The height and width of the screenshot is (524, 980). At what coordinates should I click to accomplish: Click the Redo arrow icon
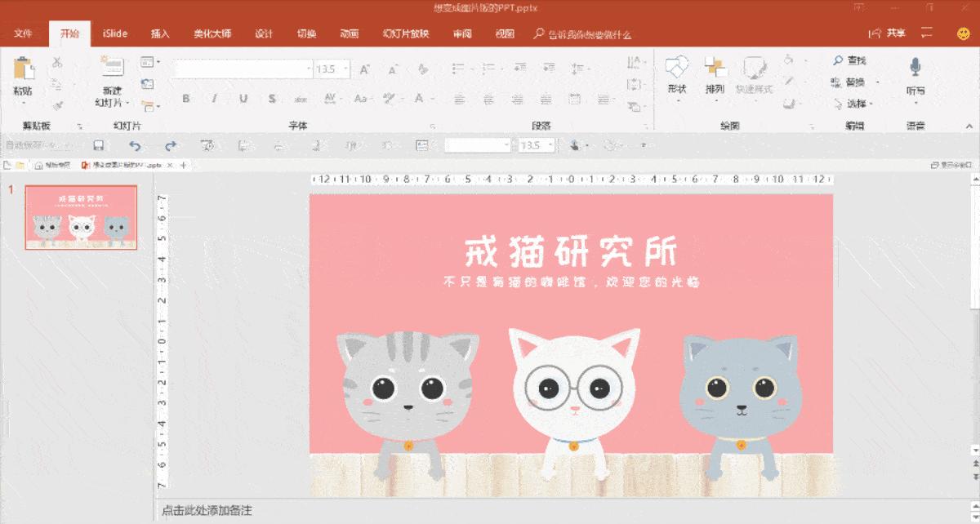tap(170, 145)
